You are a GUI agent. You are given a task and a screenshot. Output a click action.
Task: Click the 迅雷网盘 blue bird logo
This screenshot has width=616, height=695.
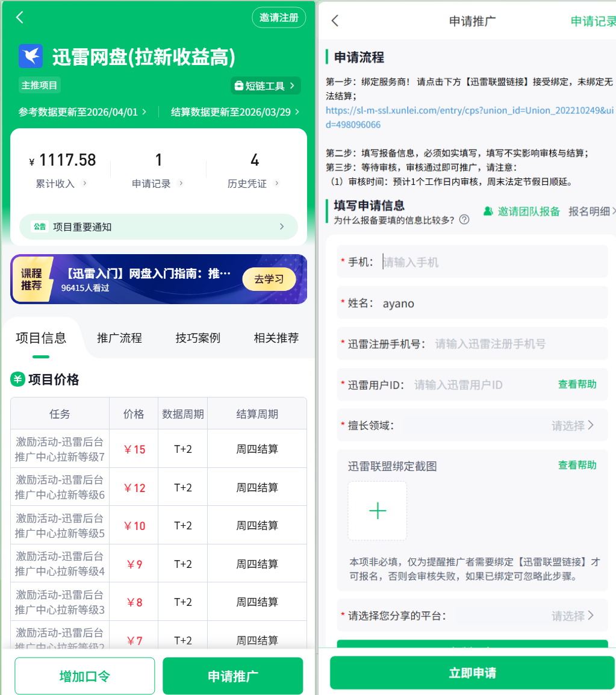pyautogui.click(x=31, y=56)
